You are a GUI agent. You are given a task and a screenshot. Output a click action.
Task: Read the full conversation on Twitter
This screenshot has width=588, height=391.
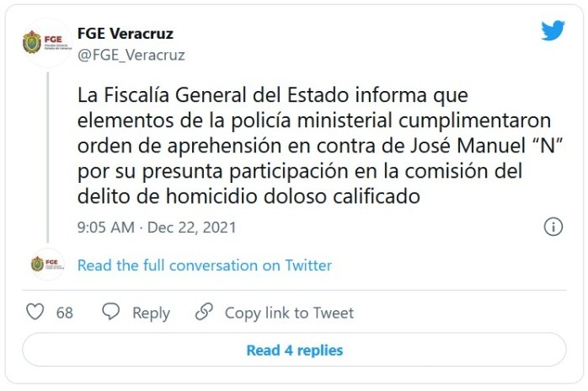pos(205,265)
